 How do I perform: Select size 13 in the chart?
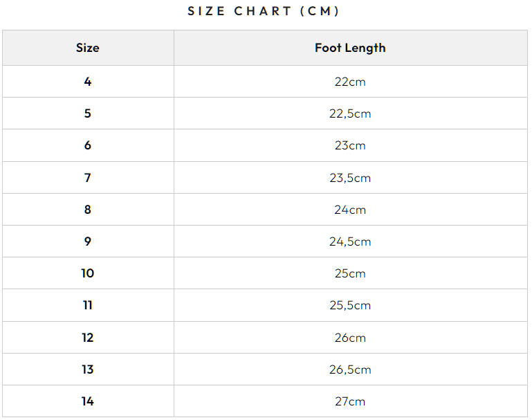tap(88, 369)
